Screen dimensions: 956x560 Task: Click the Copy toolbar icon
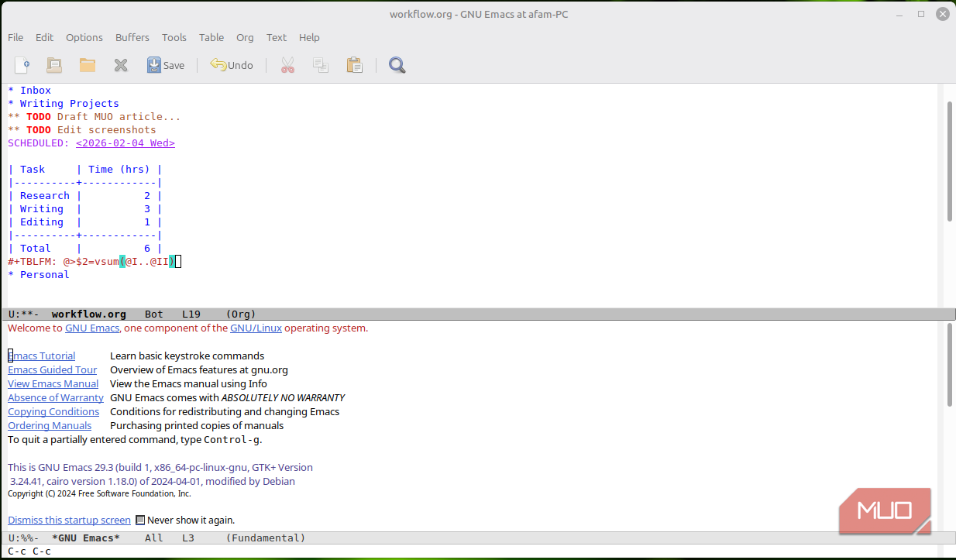point(321,65)
